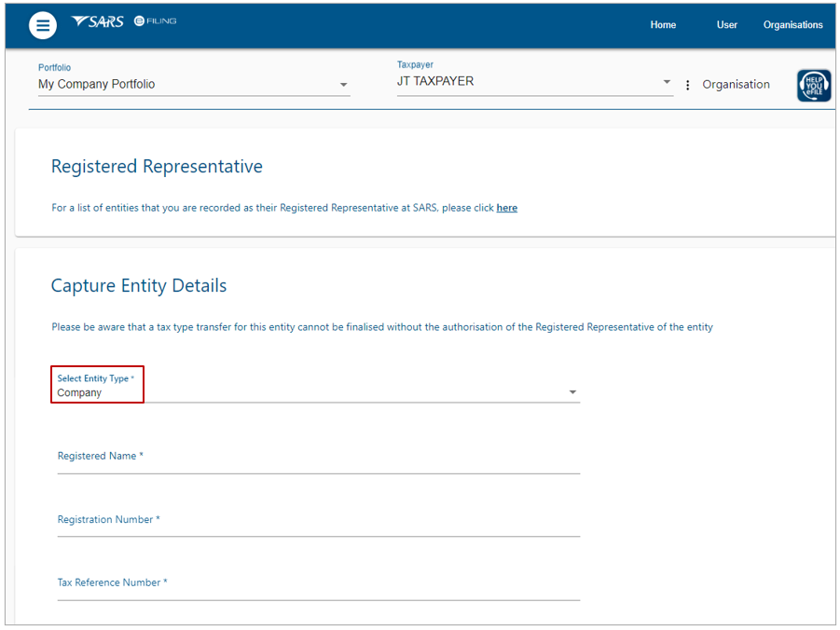Expand the Taxpayer dropdown arrow
This screenshot has height=630, width=840.
click(667, 81)
